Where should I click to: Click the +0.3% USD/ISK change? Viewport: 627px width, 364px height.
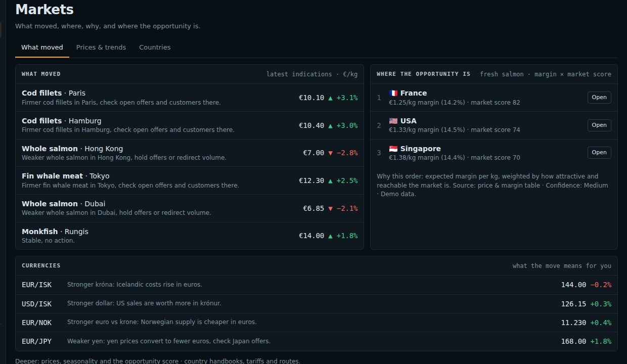click(x=601, y=304)
